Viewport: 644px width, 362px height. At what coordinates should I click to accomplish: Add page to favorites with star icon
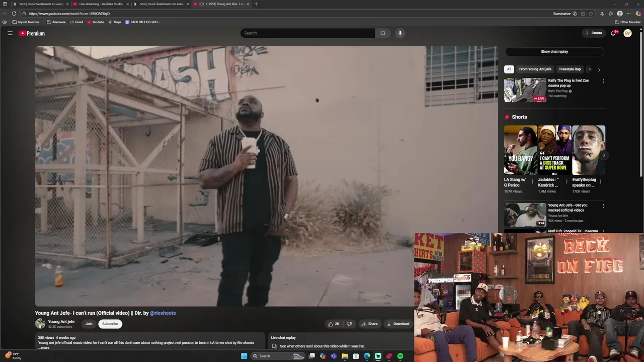click(591, 14)
